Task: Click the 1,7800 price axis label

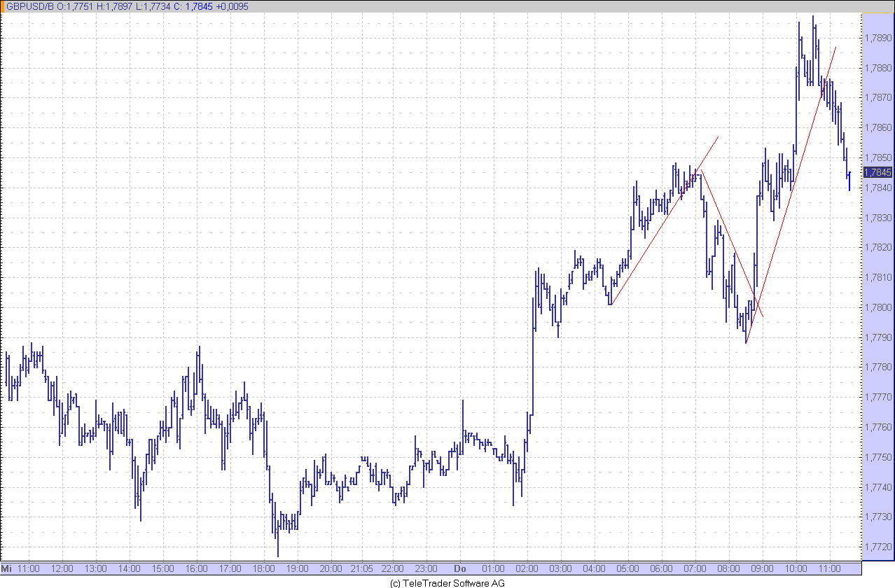Action: (x=878, y=307)
